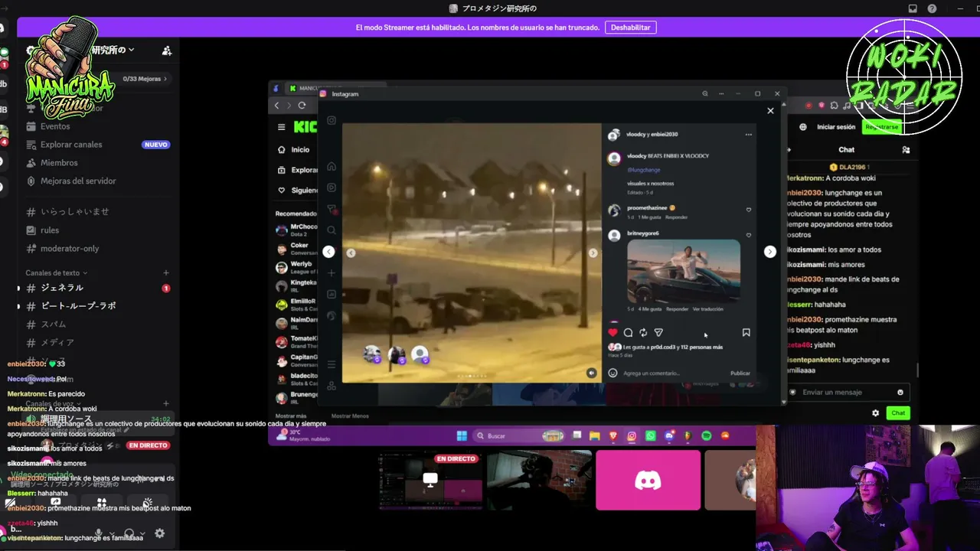Open Instagram search in the sidebar

click(x=332, y=230)
